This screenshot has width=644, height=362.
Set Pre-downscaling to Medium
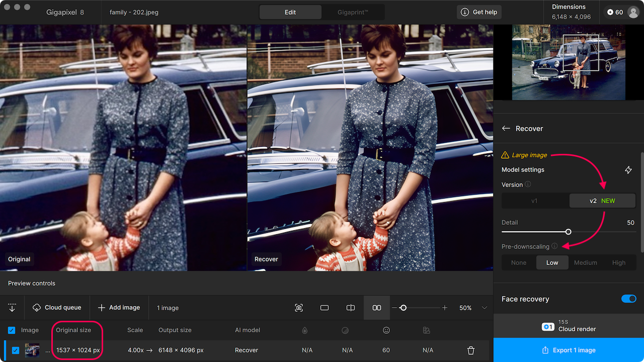click(x=585, y=262)
